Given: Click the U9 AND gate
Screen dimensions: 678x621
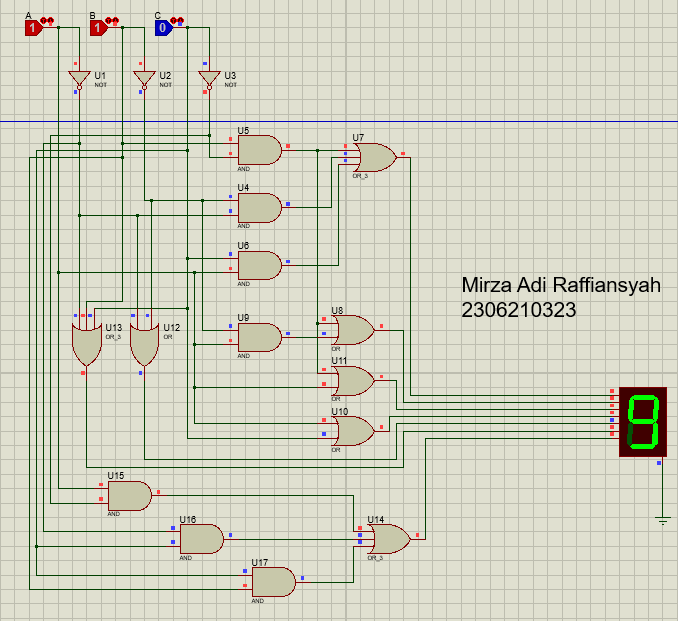Looking at the screenshot, I should 258,337.
